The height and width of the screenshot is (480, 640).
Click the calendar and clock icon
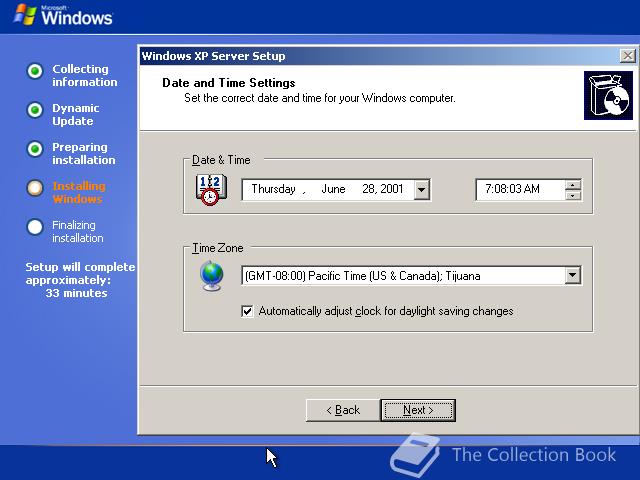point(211,190)
